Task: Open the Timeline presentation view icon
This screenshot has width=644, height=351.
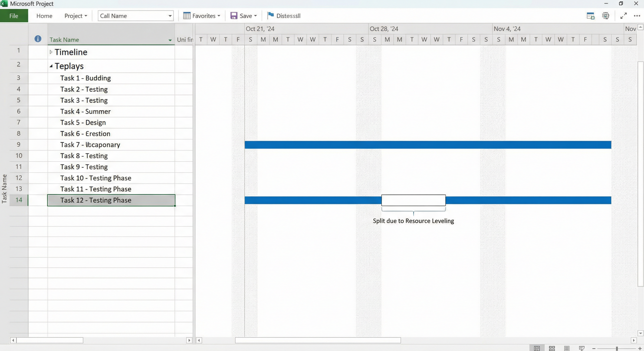Action: point(582,348)
